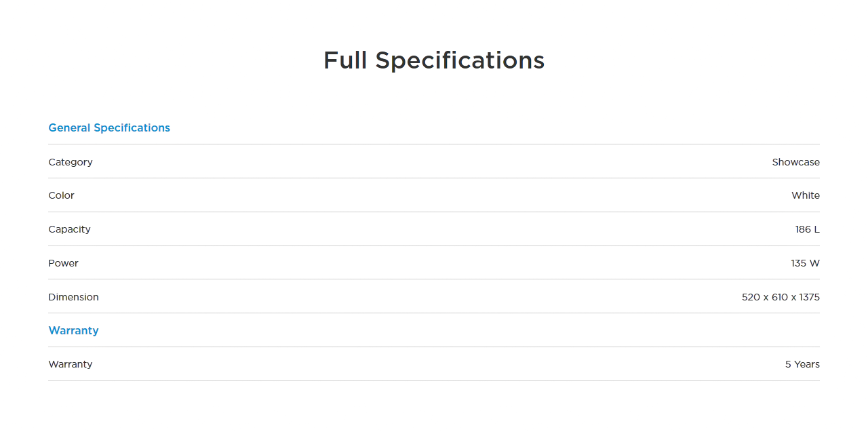Select the Showcase category value

click(795, 162)
